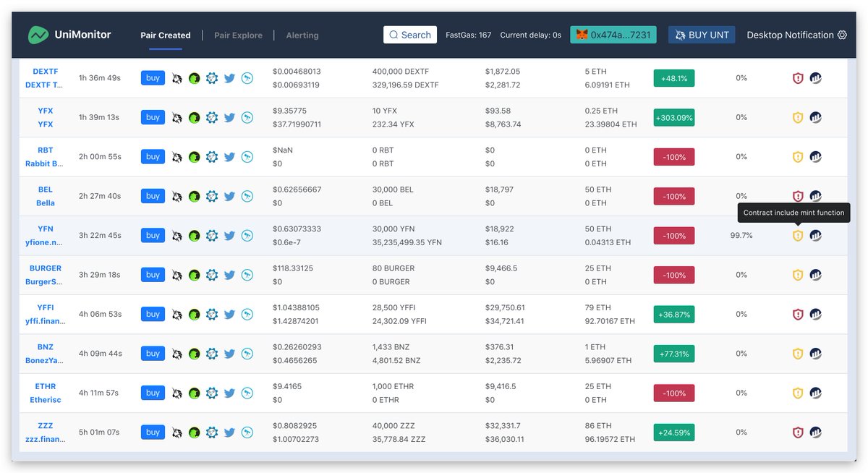Open Uniswap unicorn icon for DEXTF
868x473 pixels.
[177, 78]
